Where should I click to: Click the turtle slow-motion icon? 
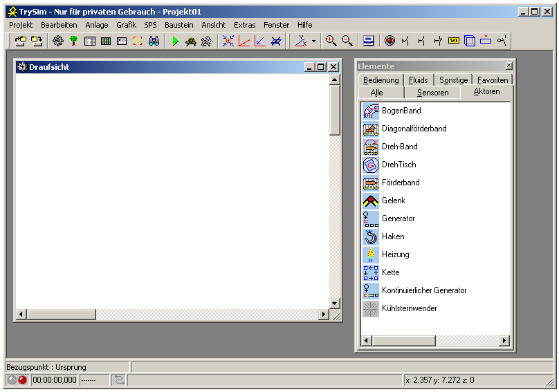pos(191,41)
